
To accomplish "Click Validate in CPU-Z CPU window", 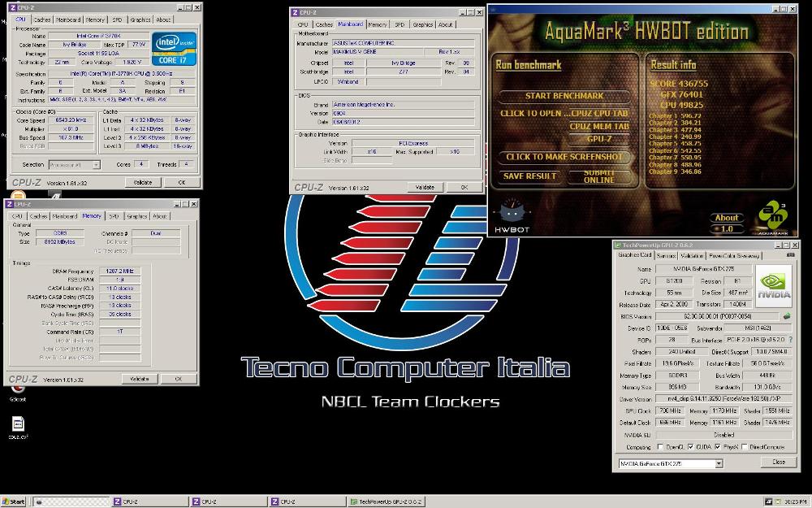I will (143, 182).
